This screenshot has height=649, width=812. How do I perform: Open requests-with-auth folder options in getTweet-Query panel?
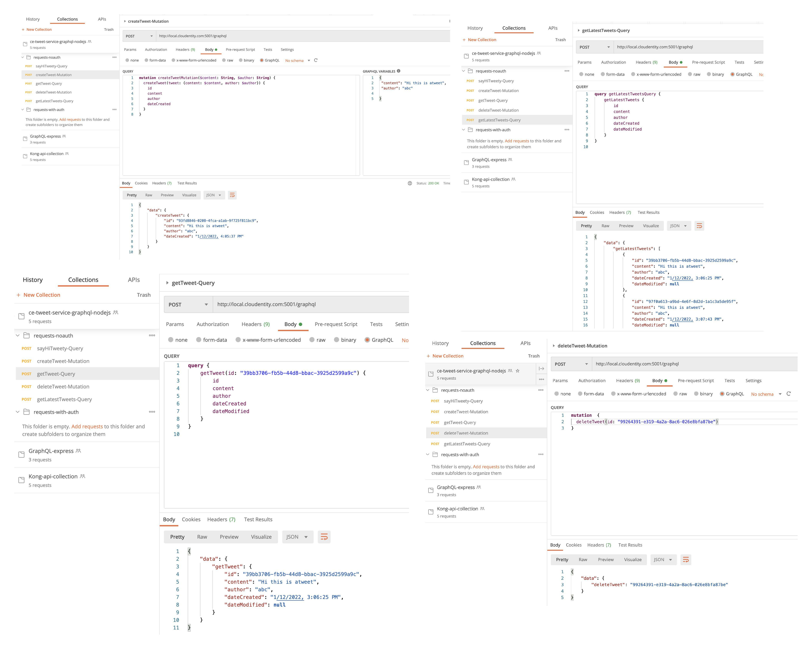pos(152,412)
